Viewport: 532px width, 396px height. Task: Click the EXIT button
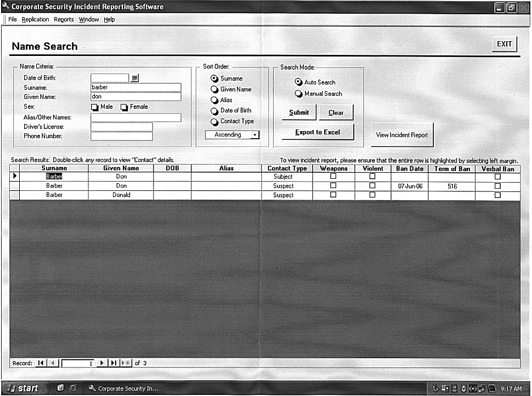[x=505, y=44]
